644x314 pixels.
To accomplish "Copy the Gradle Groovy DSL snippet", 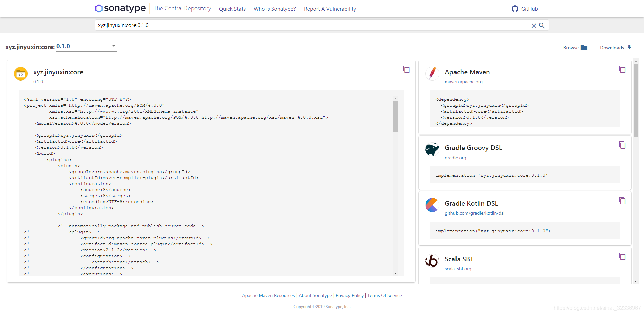I will pos(622,145).
